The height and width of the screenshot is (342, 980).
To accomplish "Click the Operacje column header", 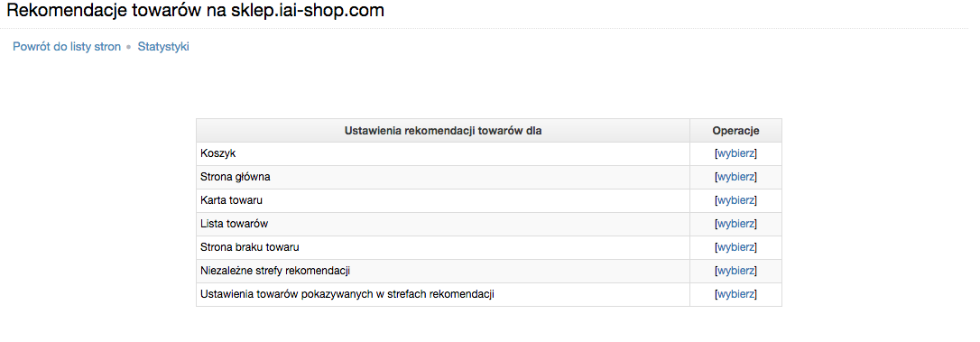I will (x=735, y=131).
